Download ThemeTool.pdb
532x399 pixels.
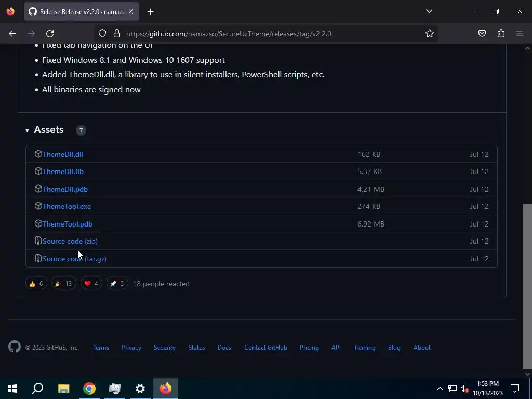(67, 224)
